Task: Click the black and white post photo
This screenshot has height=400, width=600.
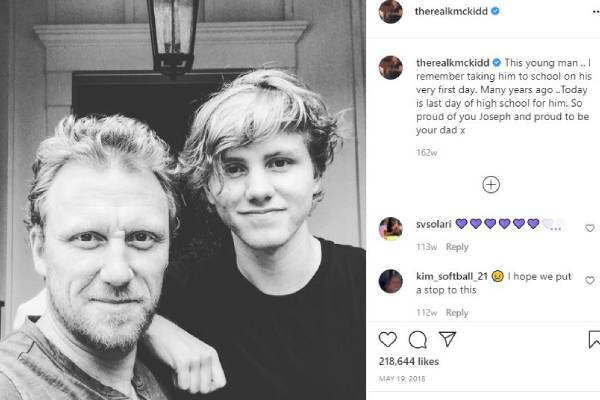Action: pyautogui.click(x=183, y=200)
